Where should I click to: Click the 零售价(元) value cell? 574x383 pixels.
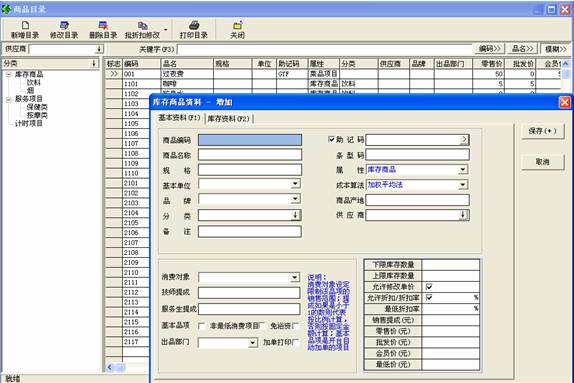coord(451,331)
